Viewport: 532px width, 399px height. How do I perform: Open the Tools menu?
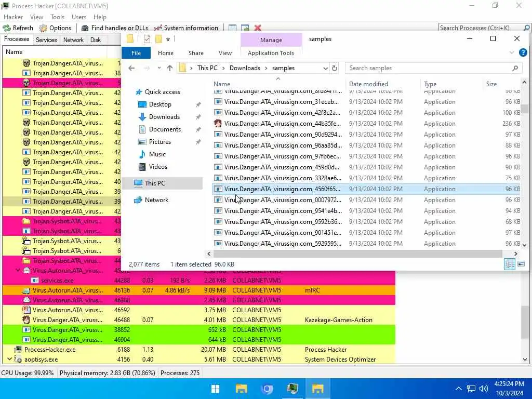point(57,17)
